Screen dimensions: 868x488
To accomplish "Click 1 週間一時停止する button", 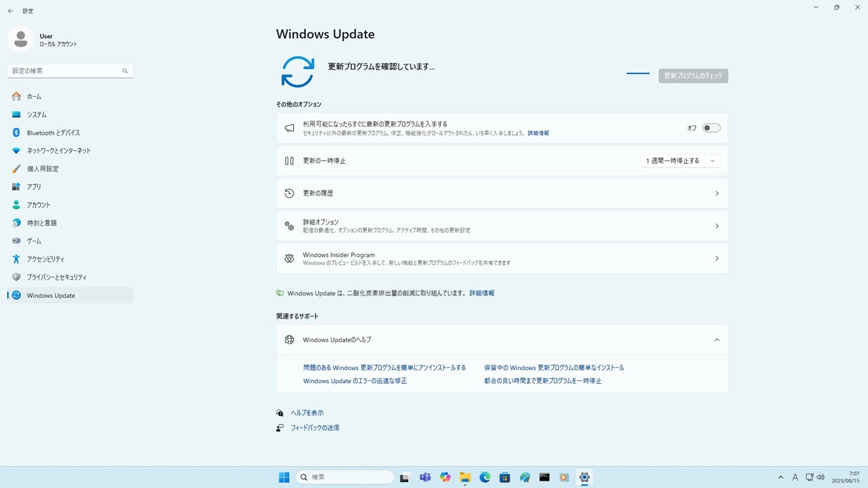I will coord(673,161).
